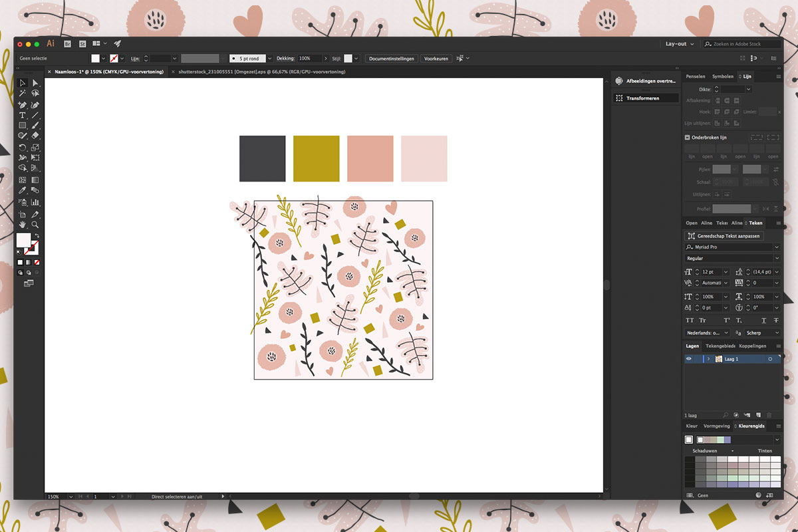
Task: Expand Laag 1 layer contents
Action: pos(708,359)
